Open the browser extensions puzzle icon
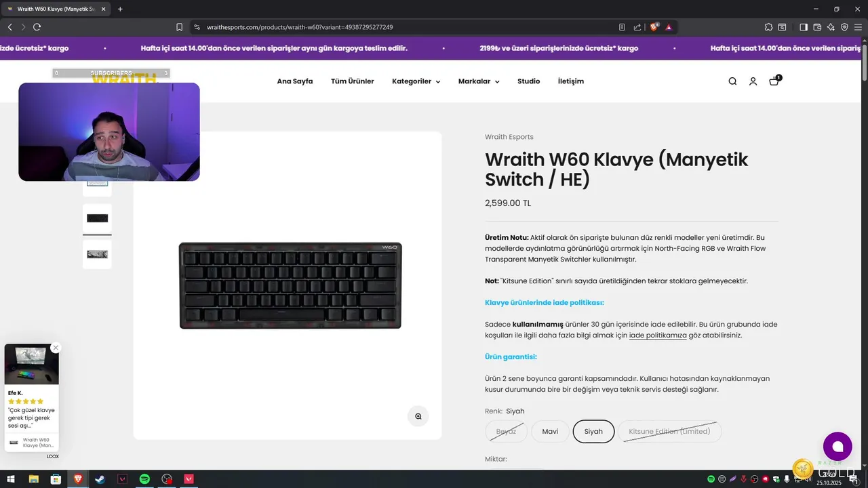This screenshot has width=868, height=488. click(x=768, y=27)
